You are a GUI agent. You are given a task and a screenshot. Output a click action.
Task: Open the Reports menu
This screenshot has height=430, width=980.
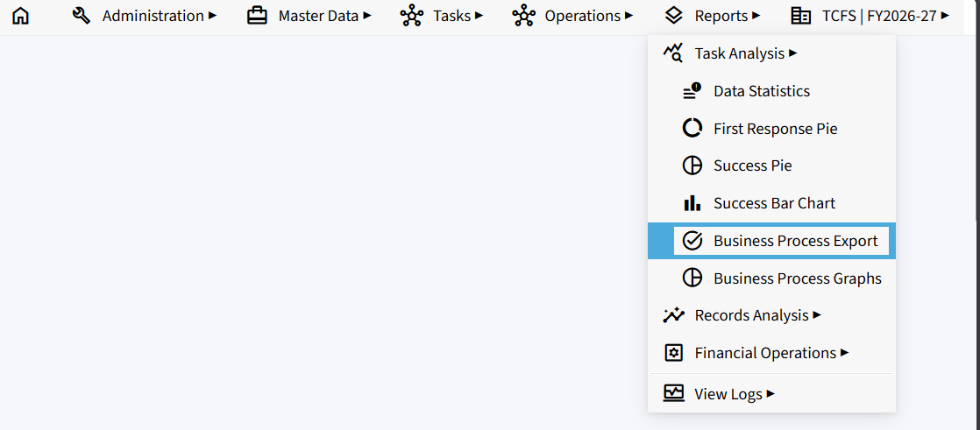711,16
